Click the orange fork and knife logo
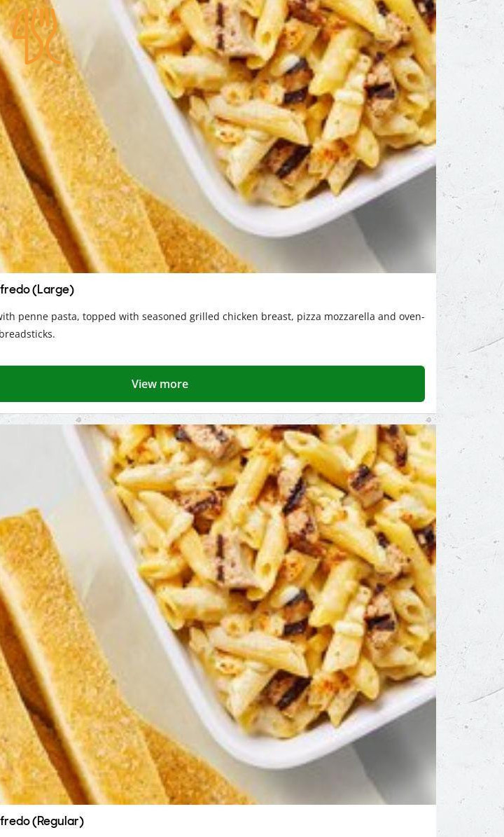 [x=35, y=36]
